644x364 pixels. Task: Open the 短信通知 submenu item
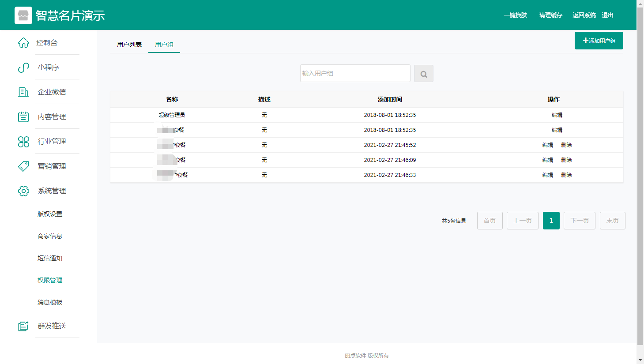click(50, 258)
